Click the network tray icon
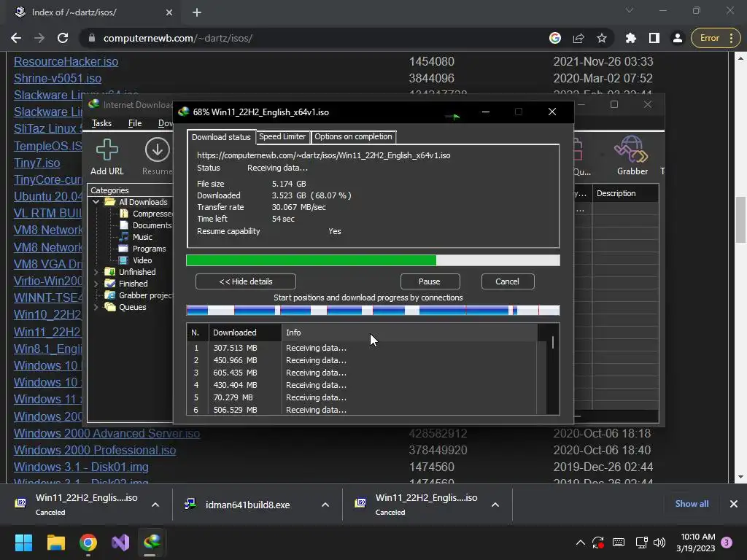This screenshot has height=560, width=747. pyautogui.click(x=641, y=542)
